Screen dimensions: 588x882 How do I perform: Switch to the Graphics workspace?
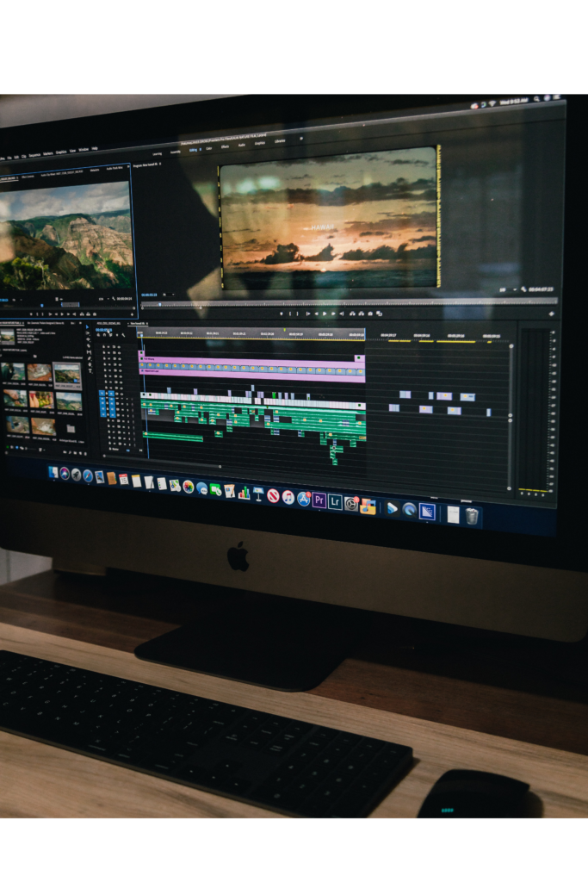[x=260, y=144]
